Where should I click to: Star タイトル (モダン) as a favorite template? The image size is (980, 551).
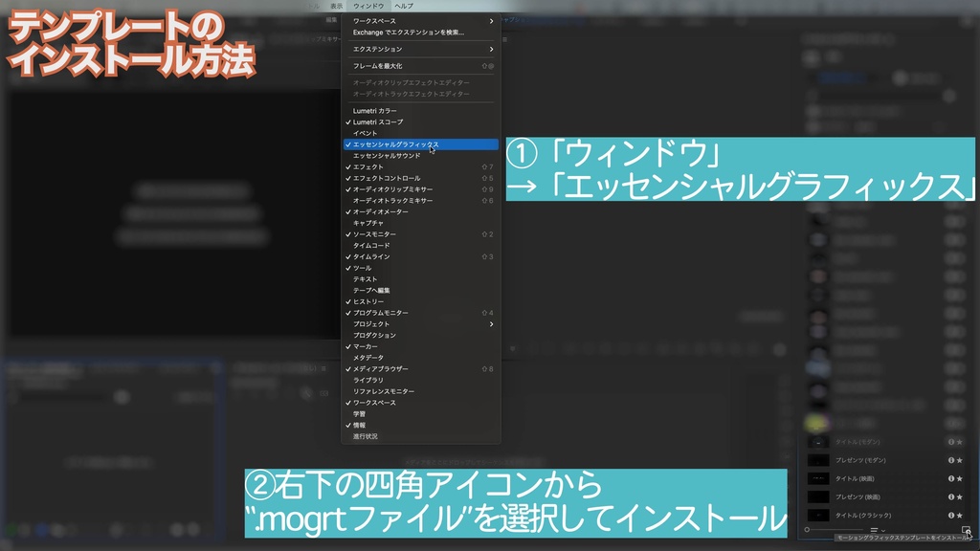(x=959, y=442)
